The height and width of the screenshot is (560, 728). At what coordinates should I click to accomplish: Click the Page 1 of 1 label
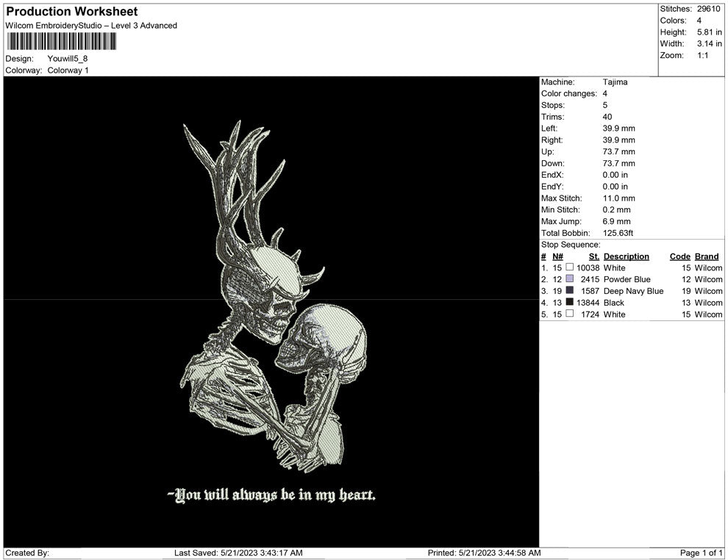(x=702, y=553)
